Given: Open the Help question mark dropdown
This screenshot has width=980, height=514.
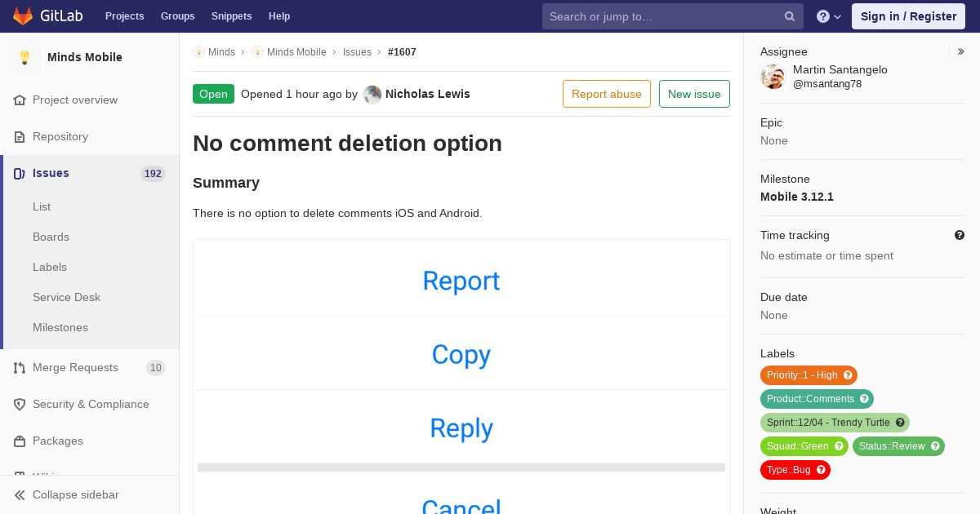Looking at the screenshot, I should coord(829,16).
